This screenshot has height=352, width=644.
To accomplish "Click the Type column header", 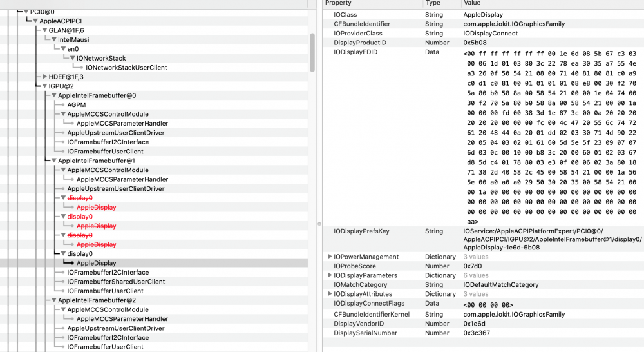I will pos(433,3).
